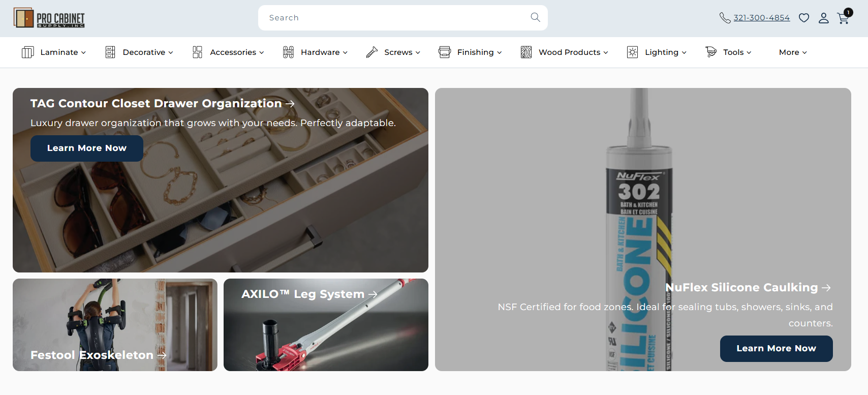This screenshot has width=868, height=395.
Task: Expand the Finishing dropdown chevron
Action: point(500,52)
